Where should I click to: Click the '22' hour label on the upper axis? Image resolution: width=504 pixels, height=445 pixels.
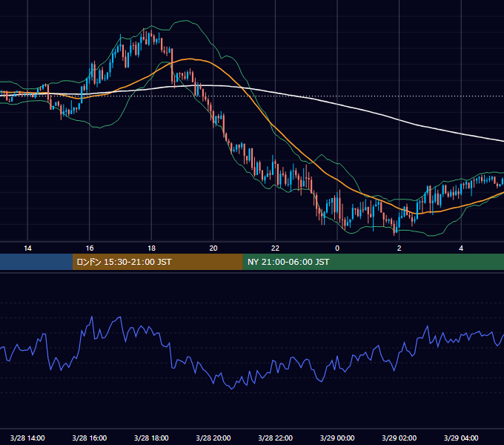275,248
